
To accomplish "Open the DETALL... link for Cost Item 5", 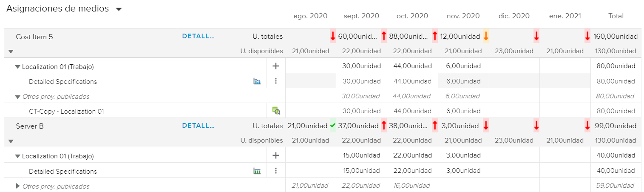I will (x=198, y=36).
